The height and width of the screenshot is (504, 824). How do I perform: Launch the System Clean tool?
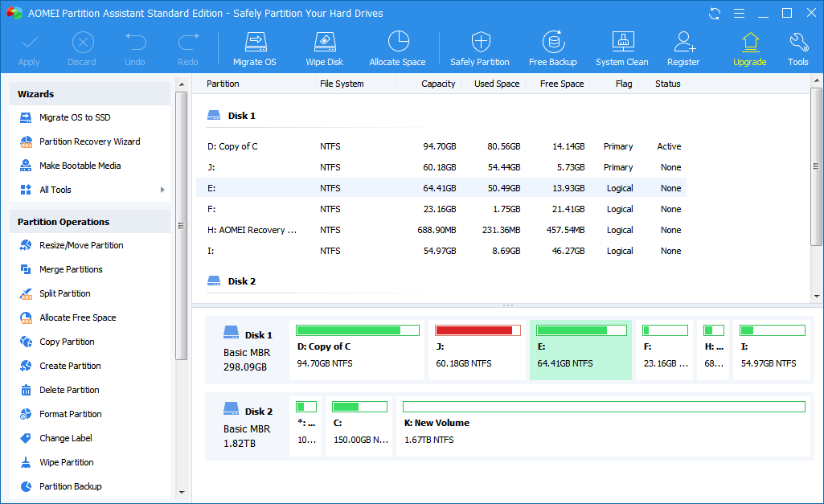coord(622,49)
